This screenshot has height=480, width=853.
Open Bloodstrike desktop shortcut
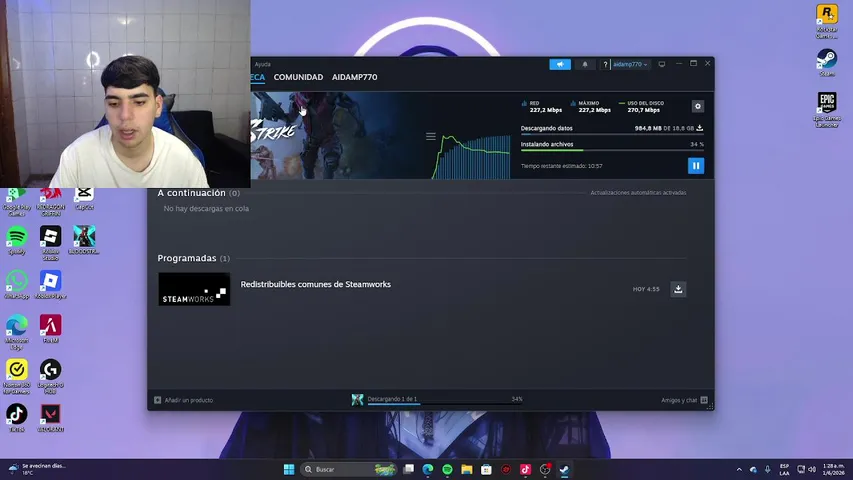(84, 240)
